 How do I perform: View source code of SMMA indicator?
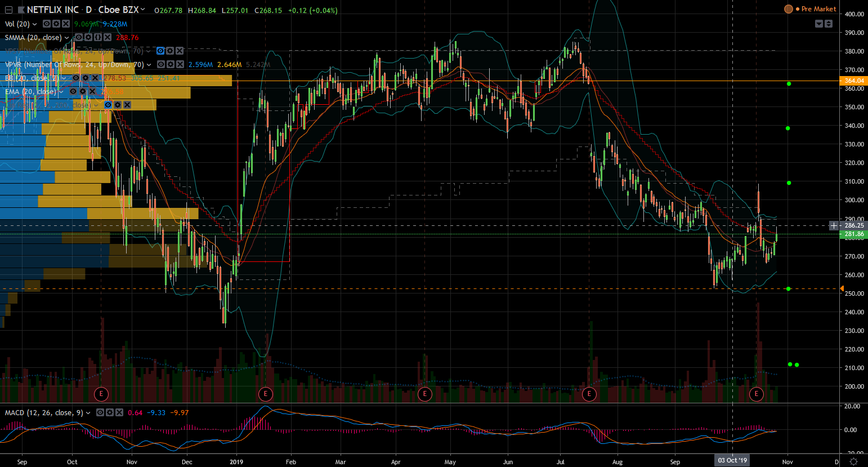[x=97, y=37]
